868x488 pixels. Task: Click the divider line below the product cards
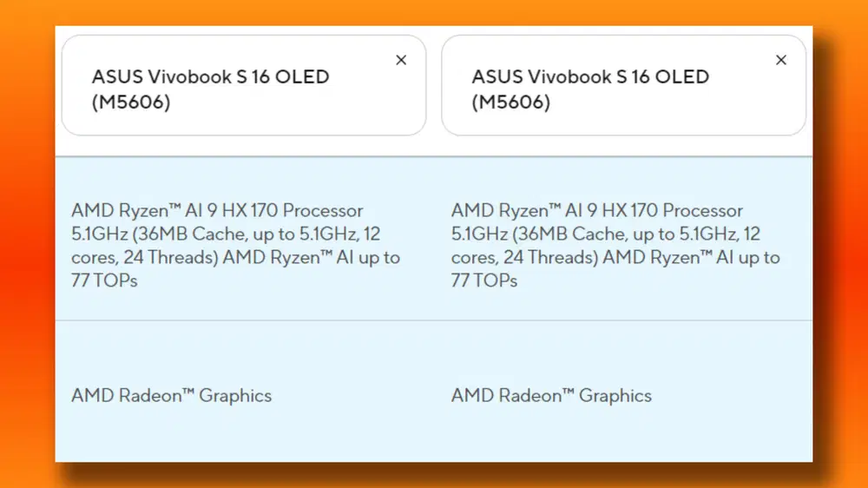point(434,156)
